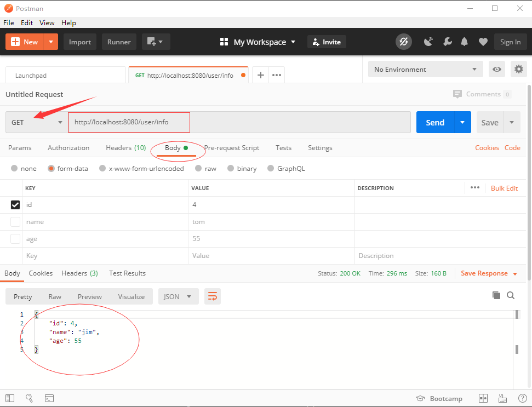This screenshot has width=532, height=407.
Task: Toggle sidebar icon in status bar
Action: [10, 398]
